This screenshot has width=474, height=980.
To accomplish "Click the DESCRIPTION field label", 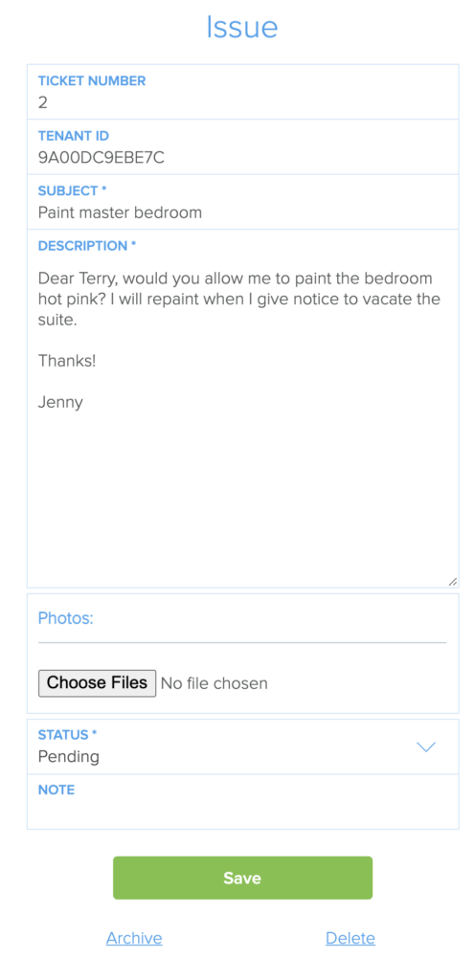I will 87,246.
